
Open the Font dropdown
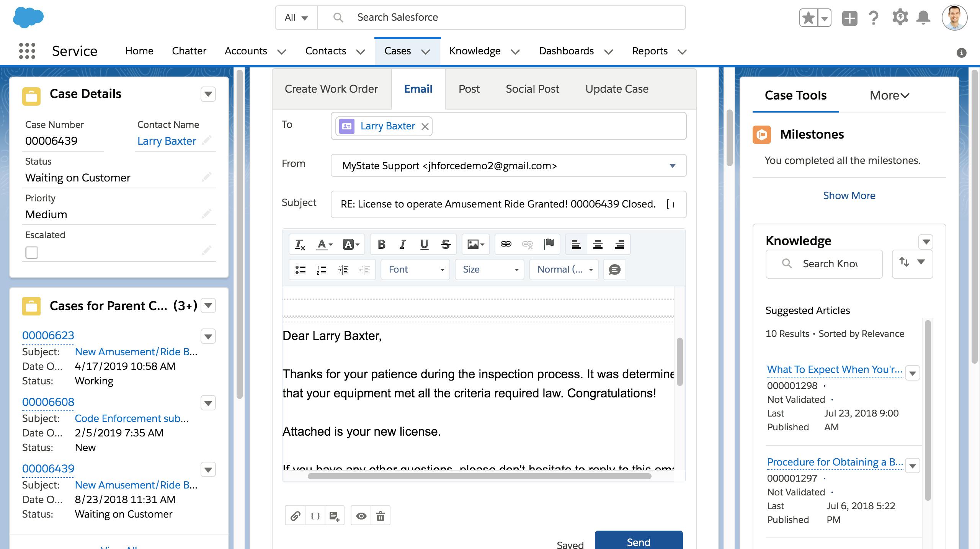click(415, 270)
